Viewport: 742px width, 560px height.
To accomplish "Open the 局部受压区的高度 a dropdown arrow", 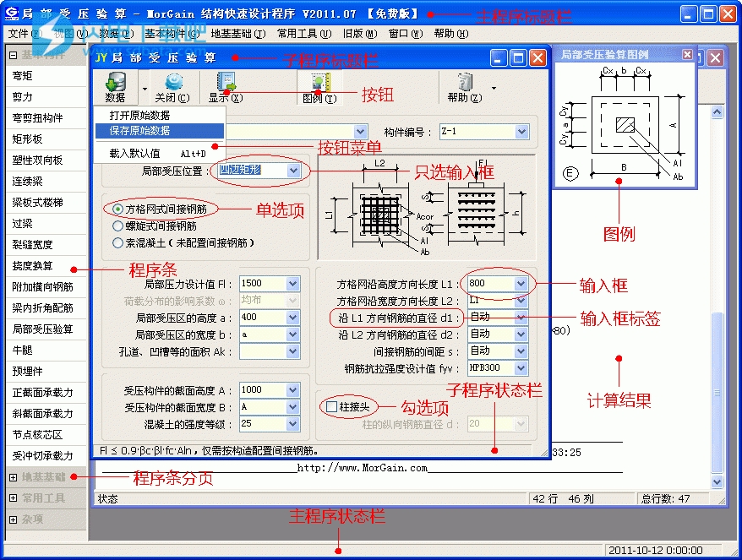I will click(x=293, y=318).
